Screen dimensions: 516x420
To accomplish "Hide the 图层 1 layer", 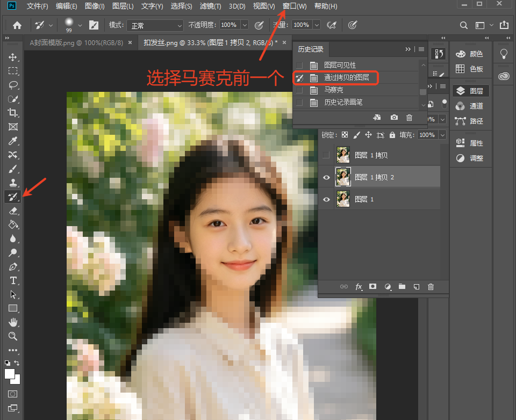I will coord(326,199).
